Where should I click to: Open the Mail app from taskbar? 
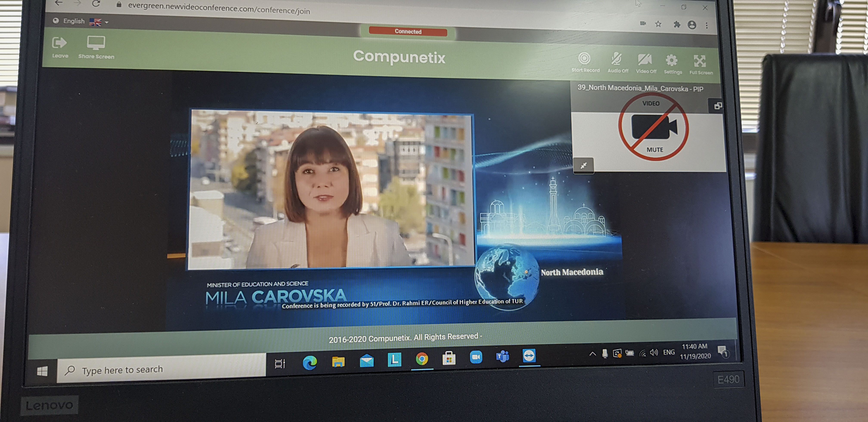tap(366, 361)
